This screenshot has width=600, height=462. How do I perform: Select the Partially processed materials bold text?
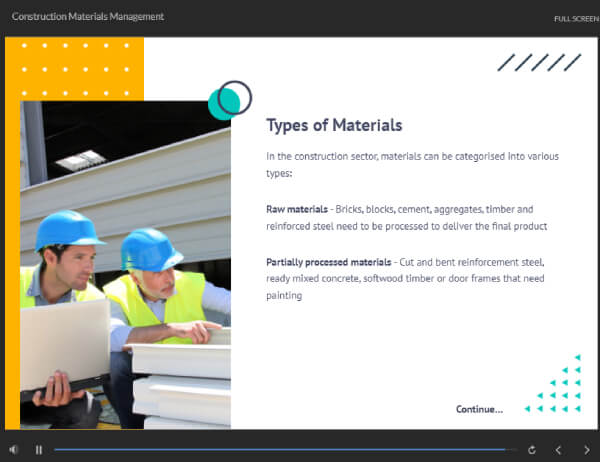[x=328, y=261]
